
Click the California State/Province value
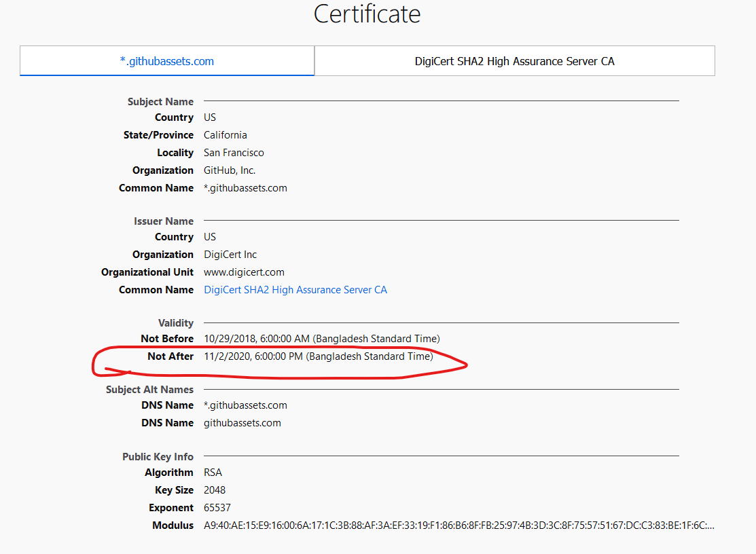tap(225, 135)
